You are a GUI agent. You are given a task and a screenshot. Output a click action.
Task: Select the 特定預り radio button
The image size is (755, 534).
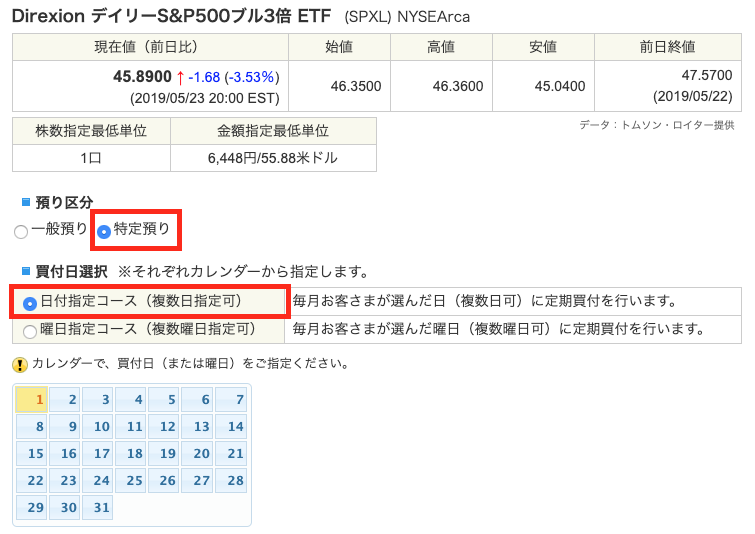(104, 232)
